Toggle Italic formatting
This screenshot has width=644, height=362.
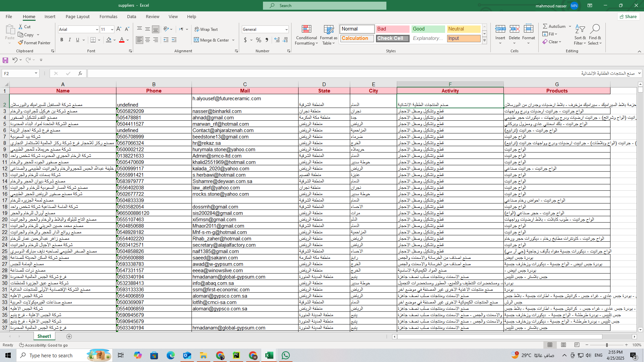70,40
